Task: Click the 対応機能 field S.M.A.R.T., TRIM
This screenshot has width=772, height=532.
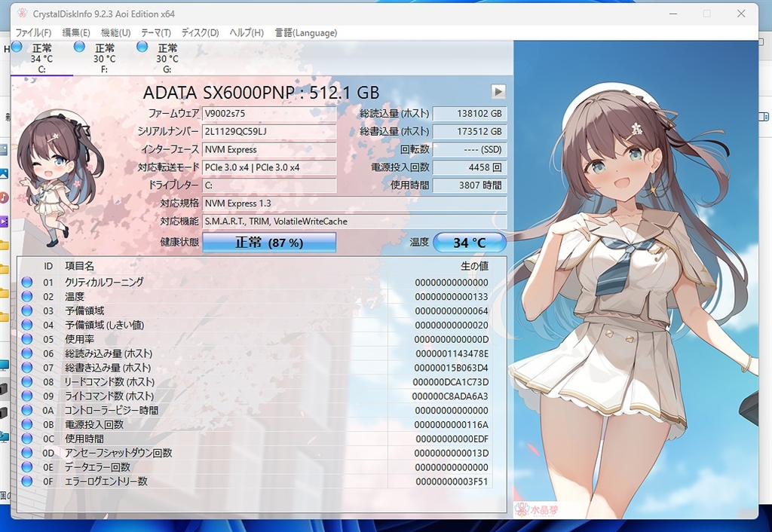Action: 354,221
